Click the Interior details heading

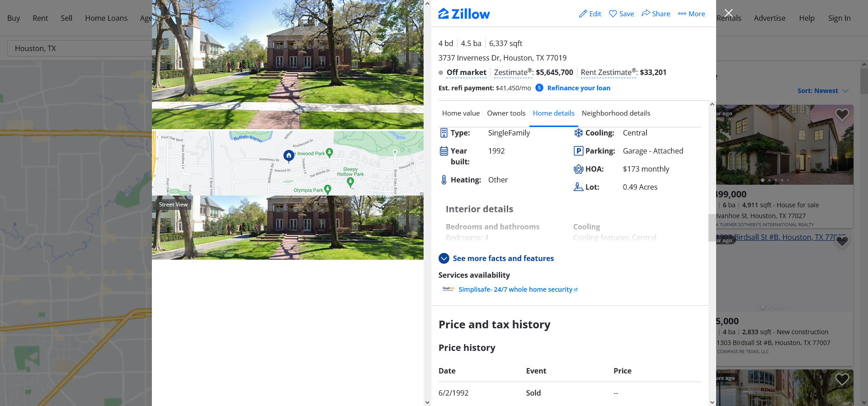tap(479, 209)
